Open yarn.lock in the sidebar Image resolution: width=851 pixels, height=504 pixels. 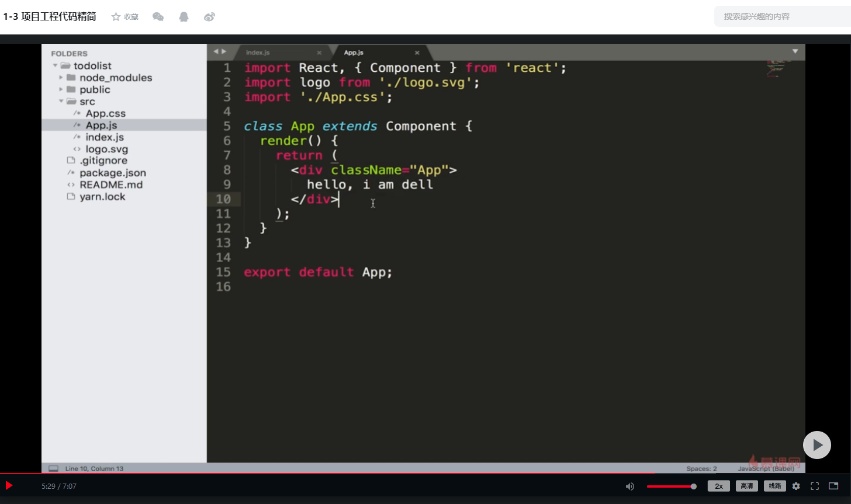coord(102,197)
